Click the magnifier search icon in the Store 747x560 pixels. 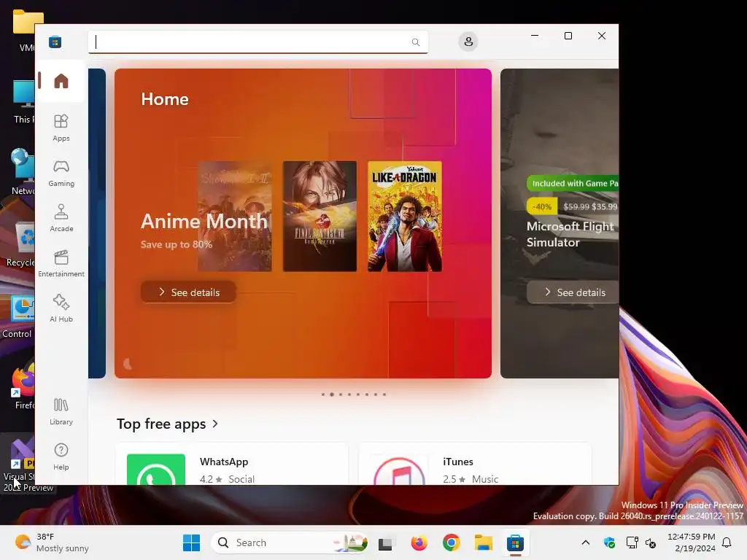[x=415, y=42]
